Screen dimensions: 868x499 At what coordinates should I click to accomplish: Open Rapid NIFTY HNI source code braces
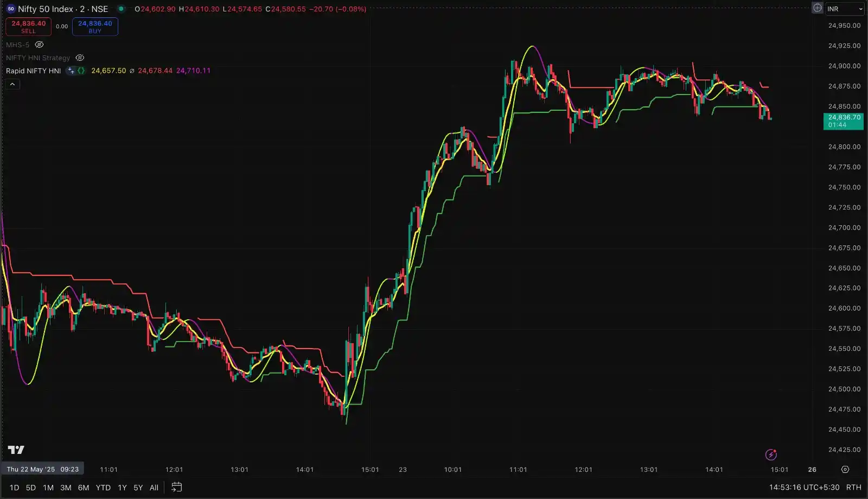[x=81, y=71]
